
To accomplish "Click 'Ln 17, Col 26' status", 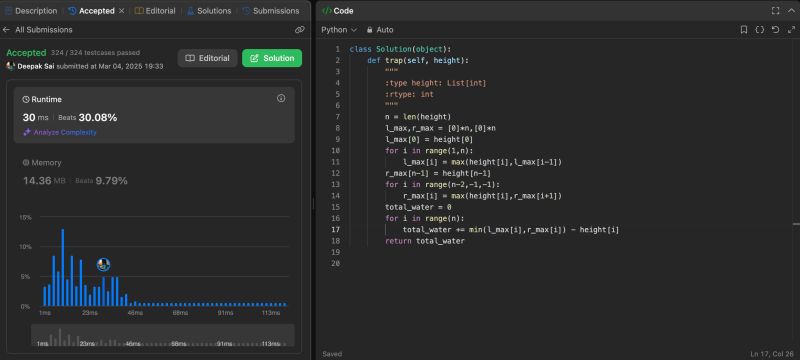I will point(772,354).
